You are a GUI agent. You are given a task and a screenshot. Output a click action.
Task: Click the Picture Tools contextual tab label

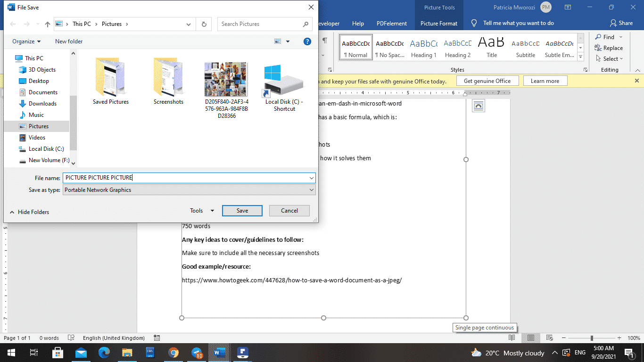point(439,8)
